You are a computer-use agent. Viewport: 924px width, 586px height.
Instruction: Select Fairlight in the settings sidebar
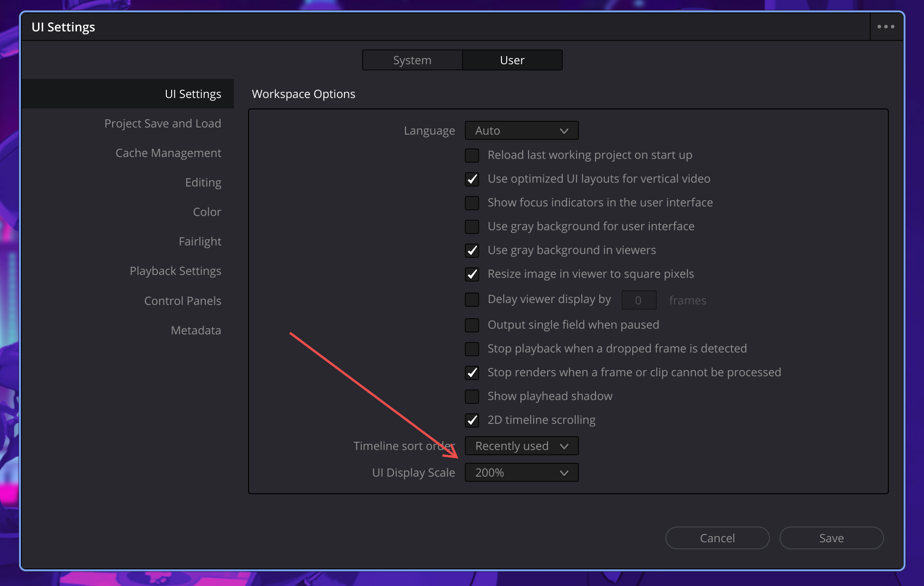click(x=200, y=242)
